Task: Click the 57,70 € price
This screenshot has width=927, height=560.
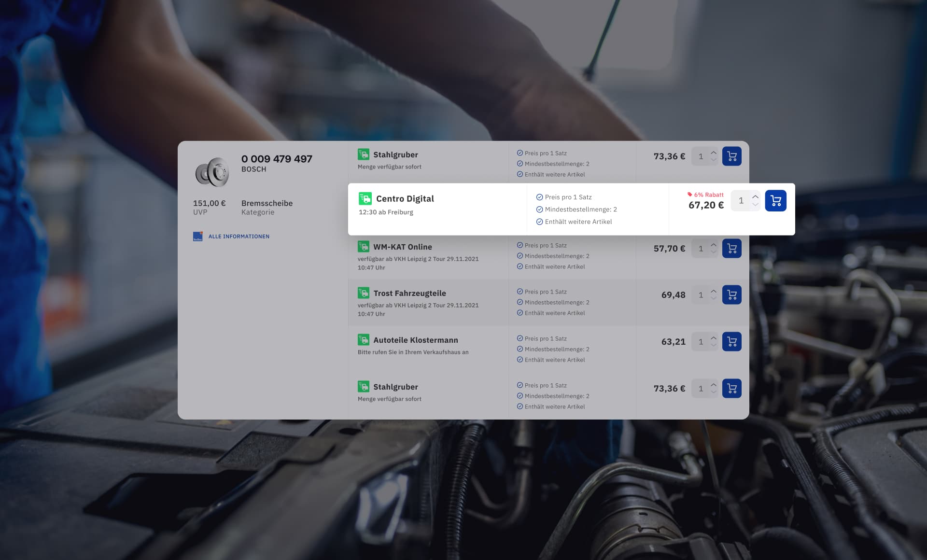Action: point(669,249)
